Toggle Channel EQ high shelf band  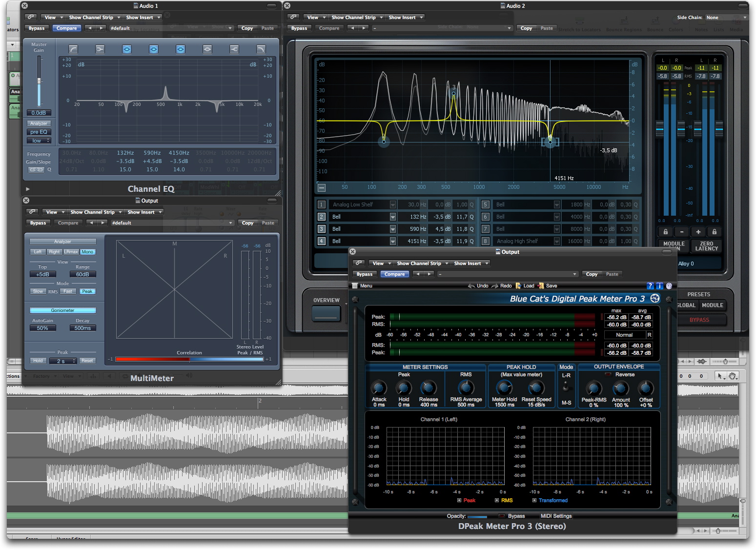(x=234, y=49)
